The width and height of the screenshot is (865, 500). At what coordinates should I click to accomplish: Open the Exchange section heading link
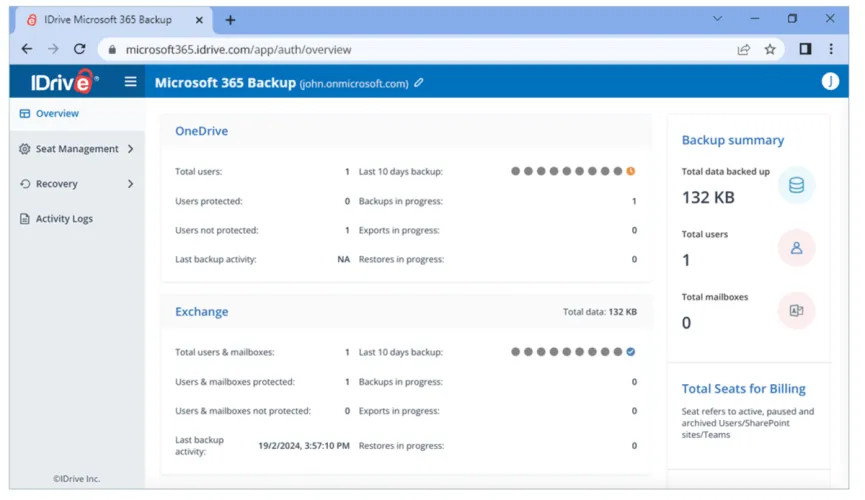[x=201, y=312]
